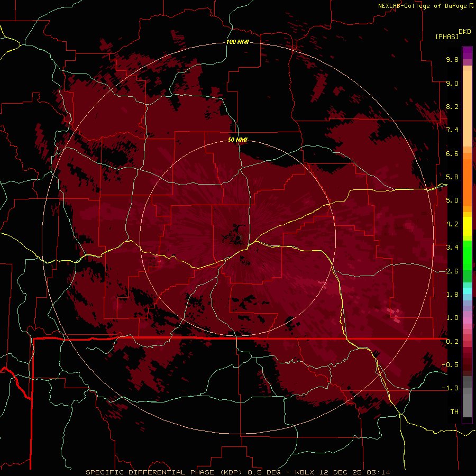Click the TH label on the color scale
Screen dimensions: 476x476
[454, 412]
